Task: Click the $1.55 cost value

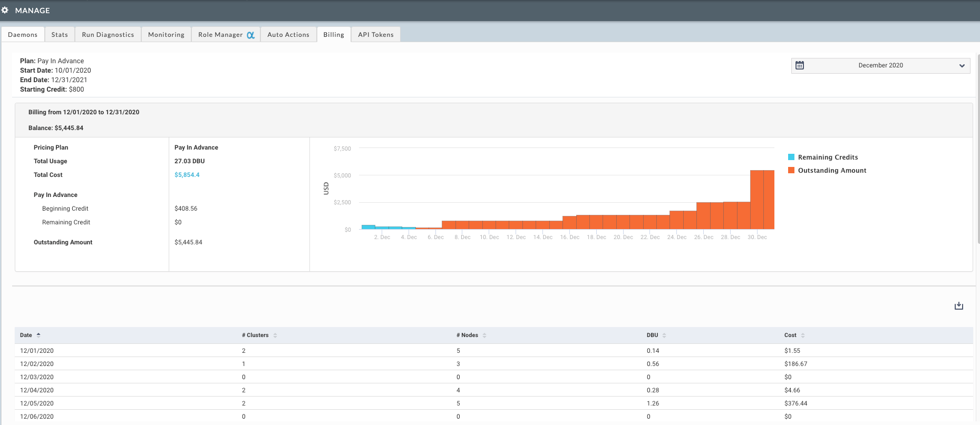Action: (792, 351)
